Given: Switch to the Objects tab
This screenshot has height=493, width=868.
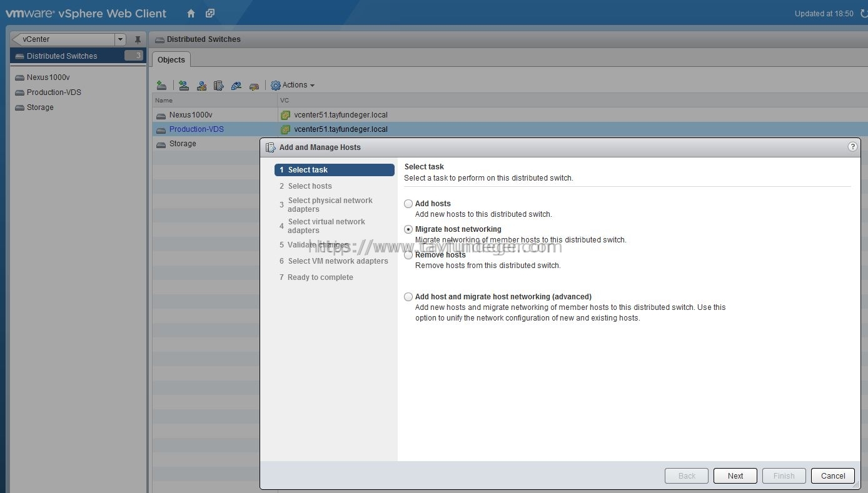Looking at the screenshot, I should 171,60.
